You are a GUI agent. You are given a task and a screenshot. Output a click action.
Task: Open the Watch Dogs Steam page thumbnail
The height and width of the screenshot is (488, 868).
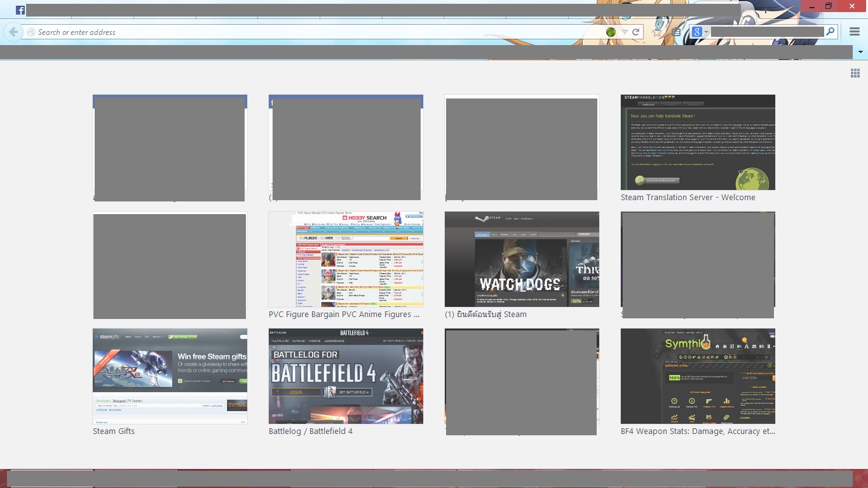click(521, 259)
